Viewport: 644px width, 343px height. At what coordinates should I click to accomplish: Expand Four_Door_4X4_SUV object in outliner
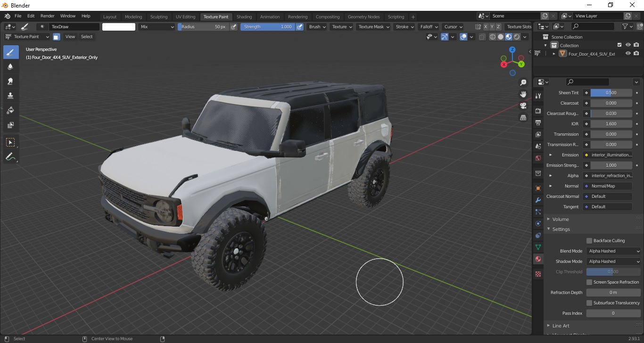(x=554, y=54)
